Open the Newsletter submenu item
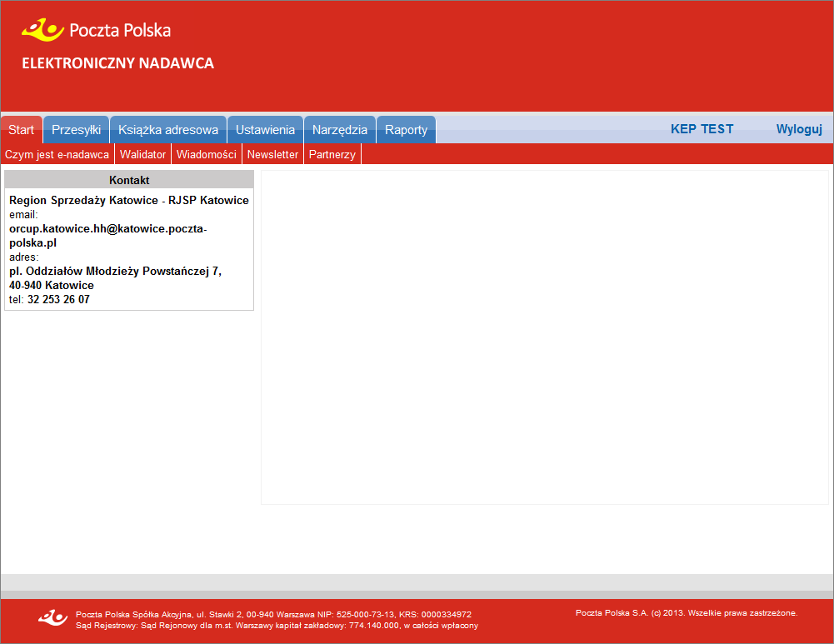Viewport: 834px width, 644px height. [x=272, y=154]
